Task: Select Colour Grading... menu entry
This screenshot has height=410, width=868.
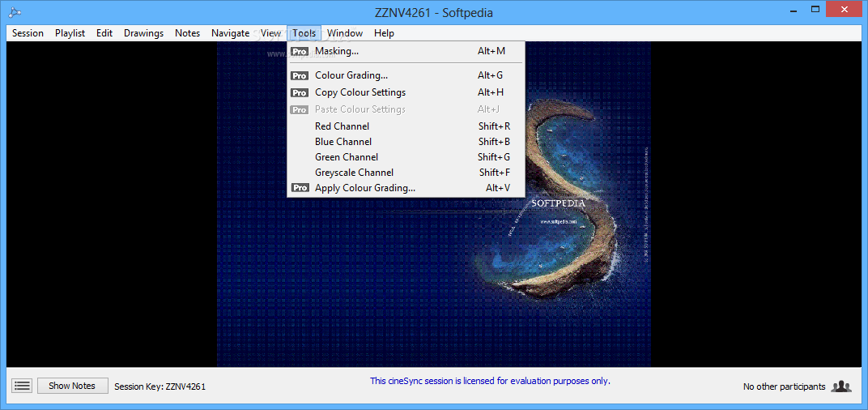Action: pos(406,75)
